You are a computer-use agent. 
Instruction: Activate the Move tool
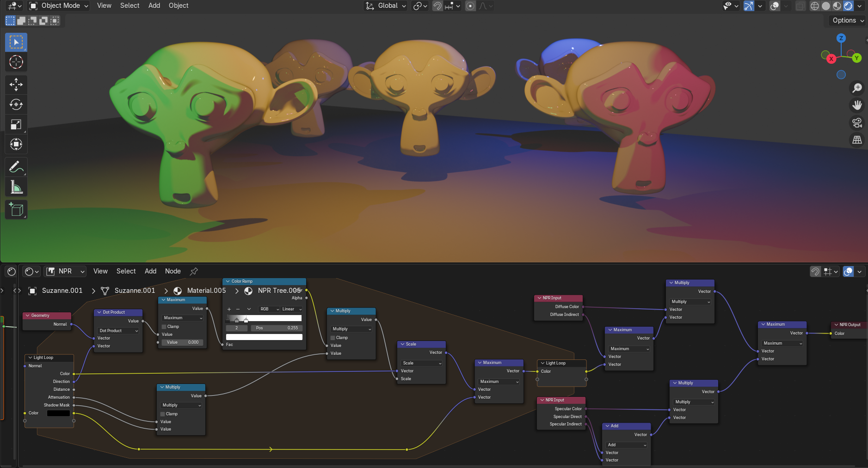(x=16, y=84)
